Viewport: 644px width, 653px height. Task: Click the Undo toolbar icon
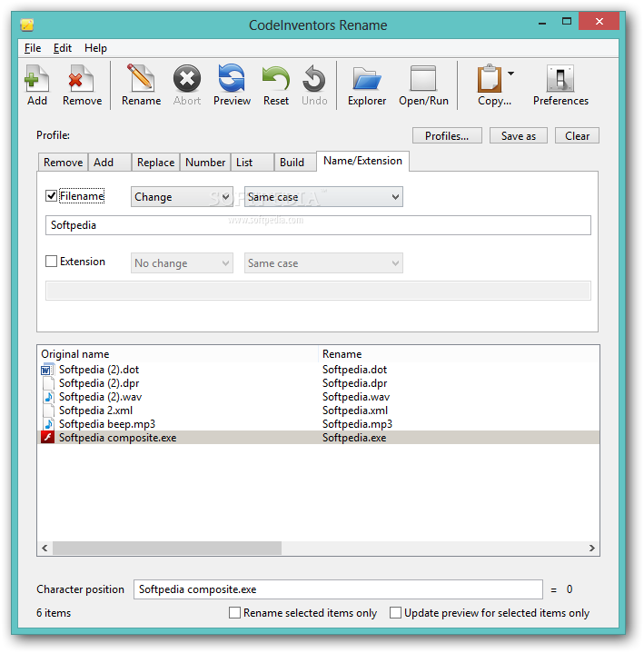[x=314, y=85]
